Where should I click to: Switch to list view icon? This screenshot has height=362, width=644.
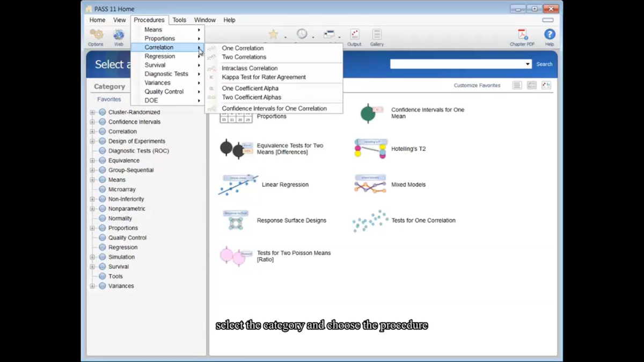coord(517,85)
